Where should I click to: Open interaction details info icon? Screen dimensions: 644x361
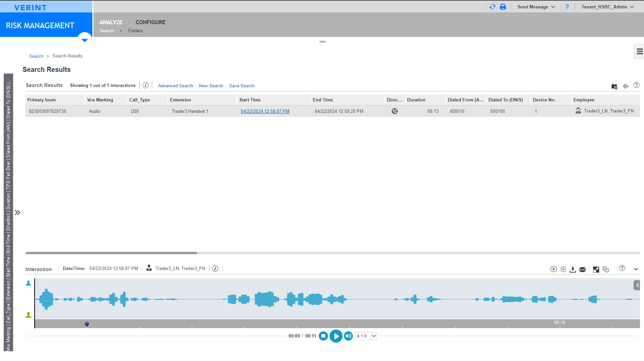click(x=215, y=269)
